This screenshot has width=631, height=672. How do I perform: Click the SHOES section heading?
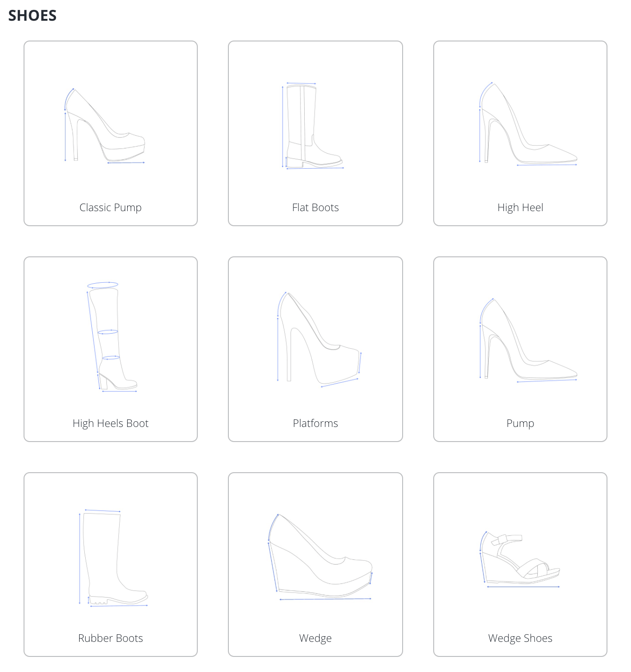click(32, 16)
